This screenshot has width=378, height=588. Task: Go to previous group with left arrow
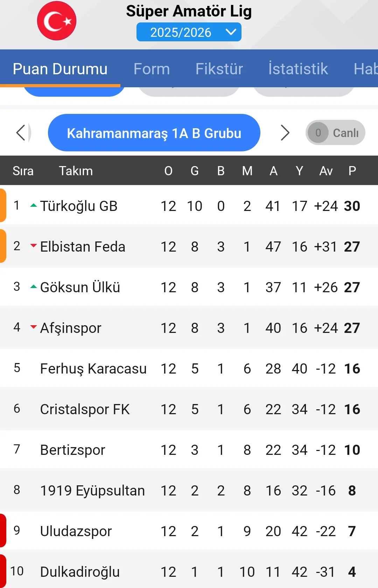tap(21, 133)
